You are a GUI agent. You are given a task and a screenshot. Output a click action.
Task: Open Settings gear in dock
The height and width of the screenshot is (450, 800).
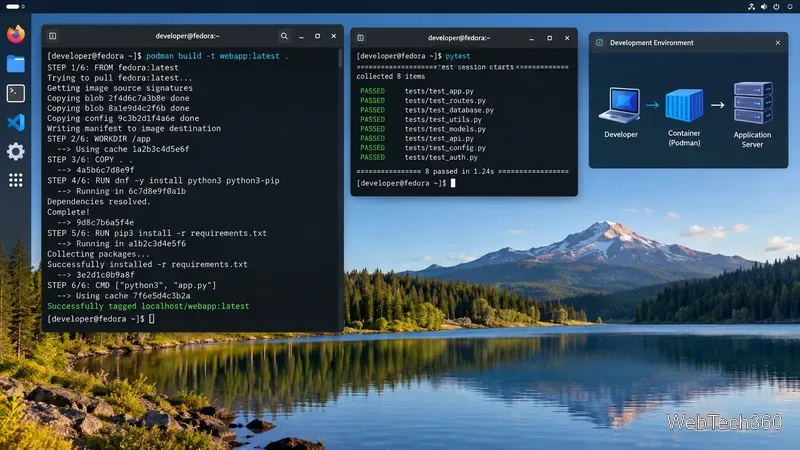point(16,152)
